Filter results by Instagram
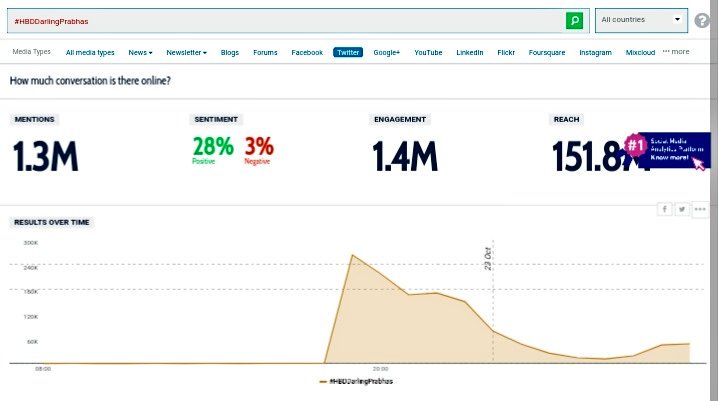718x401 pixels. pos(595,53)
